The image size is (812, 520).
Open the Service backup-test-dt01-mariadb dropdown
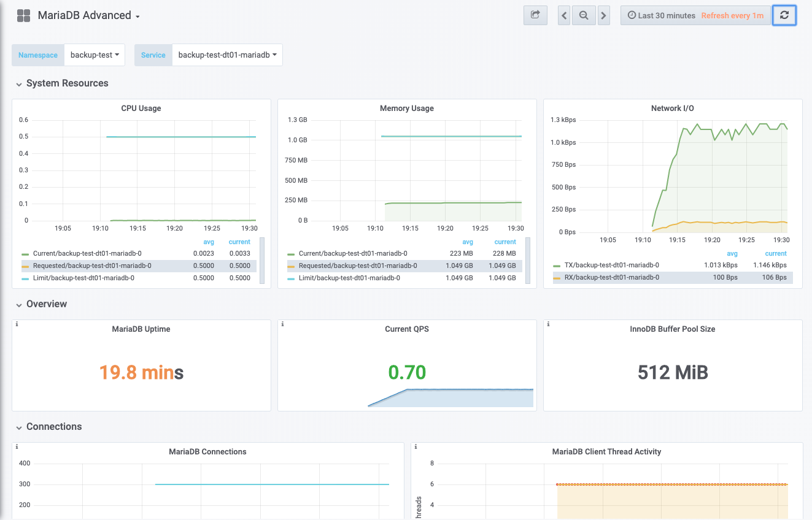coord(227,55)
